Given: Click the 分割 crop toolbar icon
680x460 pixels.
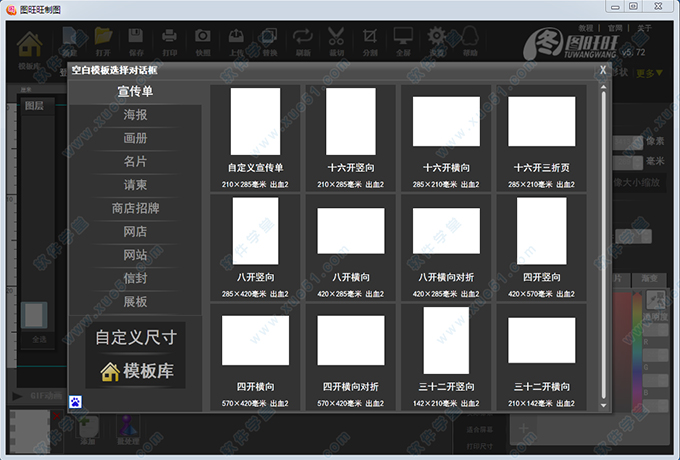Looking at the screenshot, I should (370, 36).
